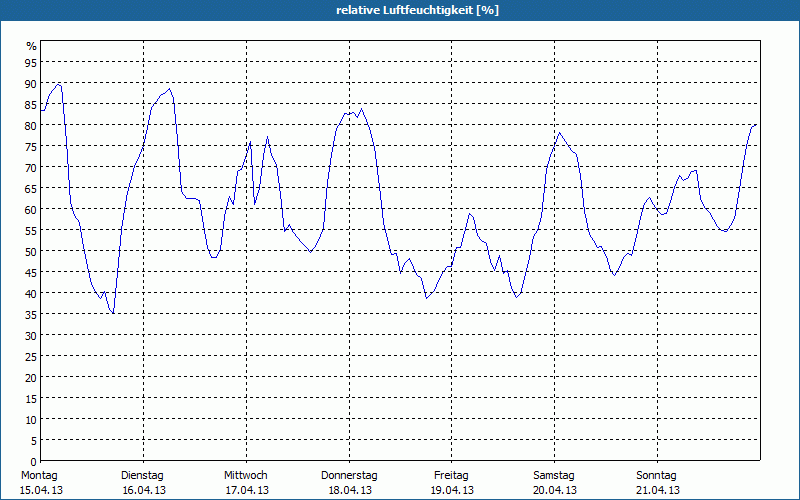This screenshot has height=500, width=800.
Task: Click the '75' y-axis value
Action: (x=31, y=146)
